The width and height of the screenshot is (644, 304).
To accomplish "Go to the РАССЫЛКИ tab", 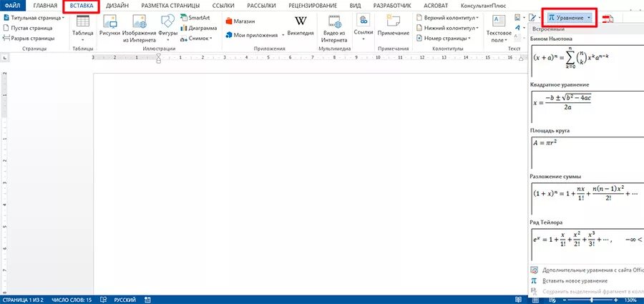I will click(x=260, y=6).
